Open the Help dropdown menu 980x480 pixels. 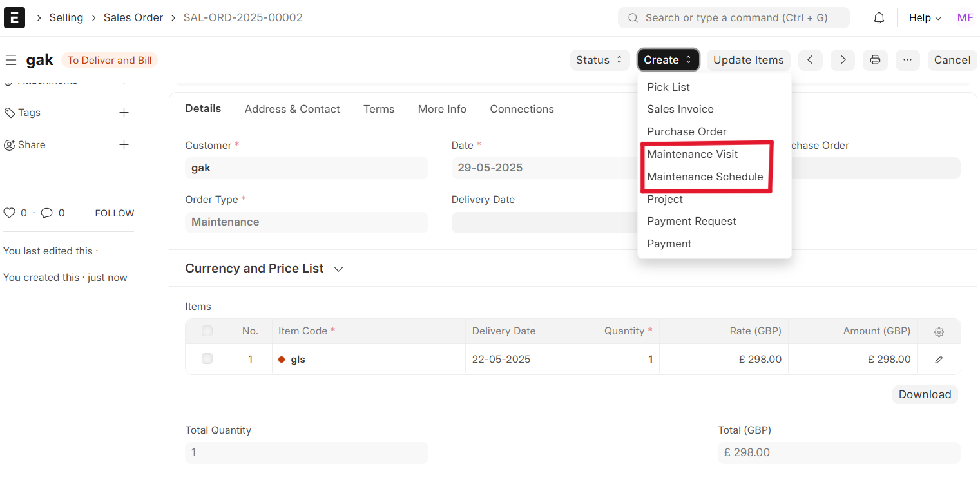925,18
